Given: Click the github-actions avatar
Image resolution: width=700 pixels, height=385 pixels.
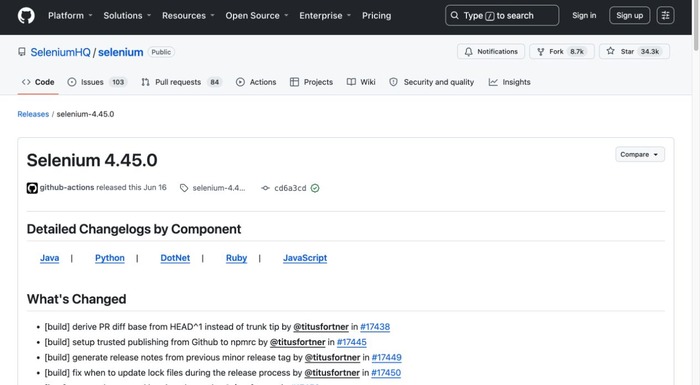Looking at the screenshot, I should tap(32, 188).
